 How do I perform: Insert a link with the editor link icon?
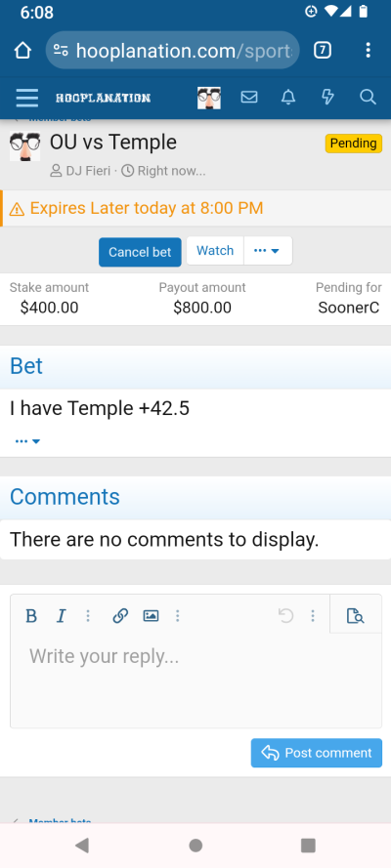[120, 615]
